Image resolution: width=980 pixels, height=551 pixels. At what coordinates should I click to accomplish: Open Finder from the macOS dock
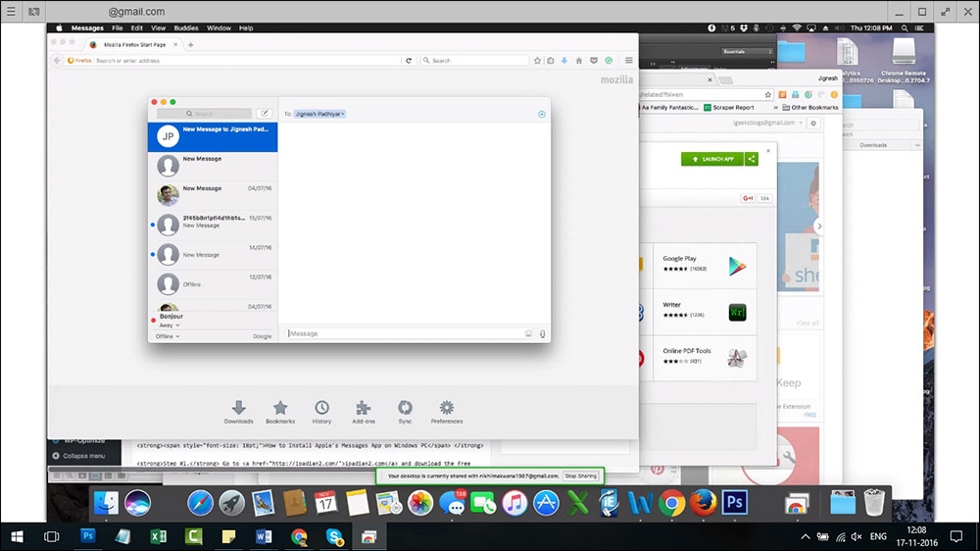pyautogui.click(x=106, y=503)
